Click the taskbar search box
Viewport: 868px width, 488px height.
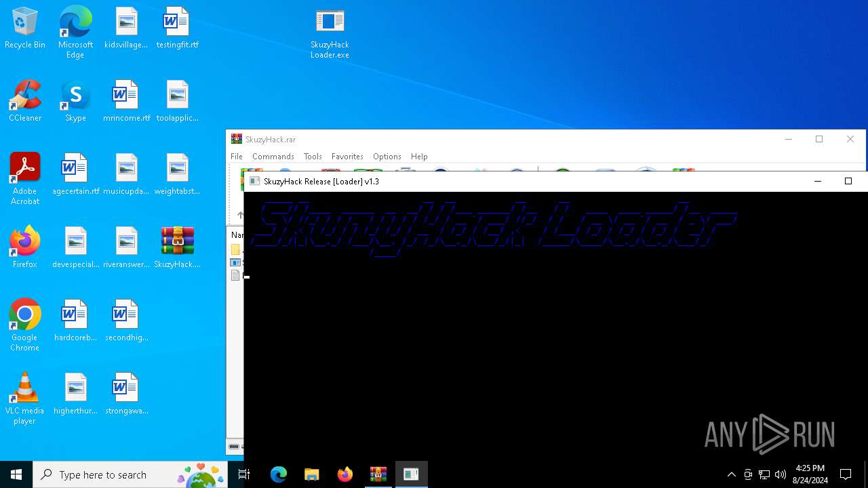[130, 474]
